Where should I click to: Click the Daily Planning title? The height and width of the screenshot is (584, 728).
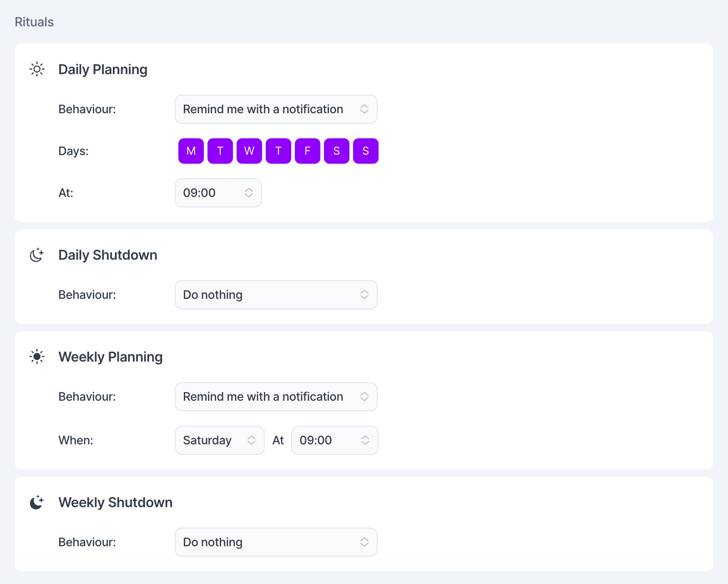(x=103, y=69)
